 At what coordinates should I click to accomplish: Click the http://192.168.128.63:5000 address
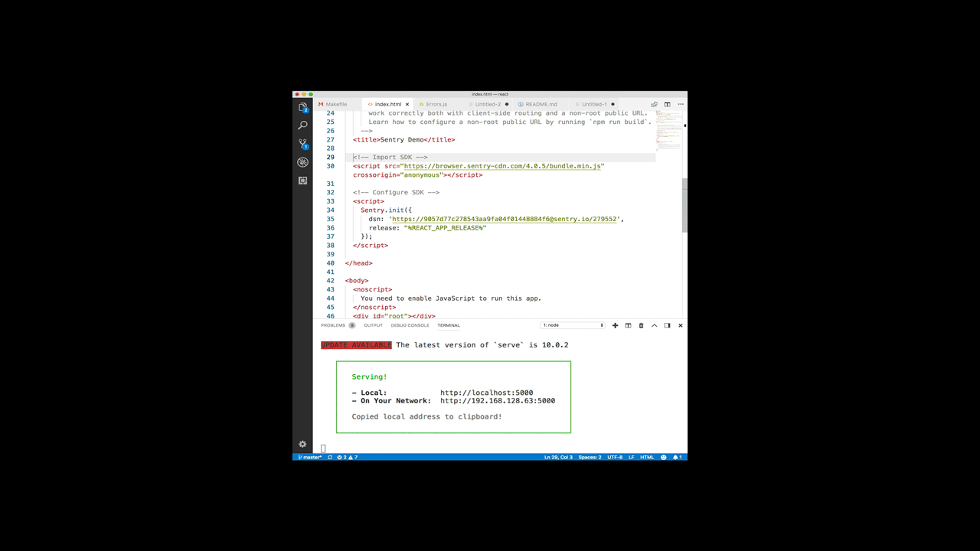pos(498,401)
